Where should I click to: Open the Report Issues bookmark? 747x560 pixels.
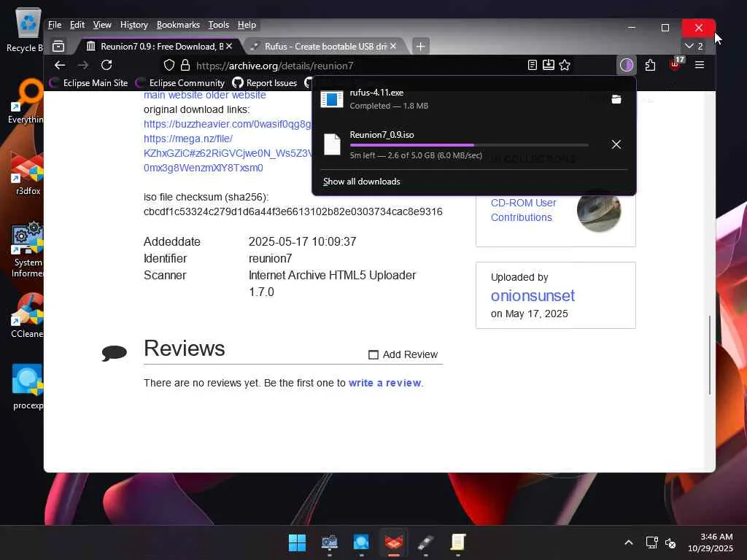265,83
